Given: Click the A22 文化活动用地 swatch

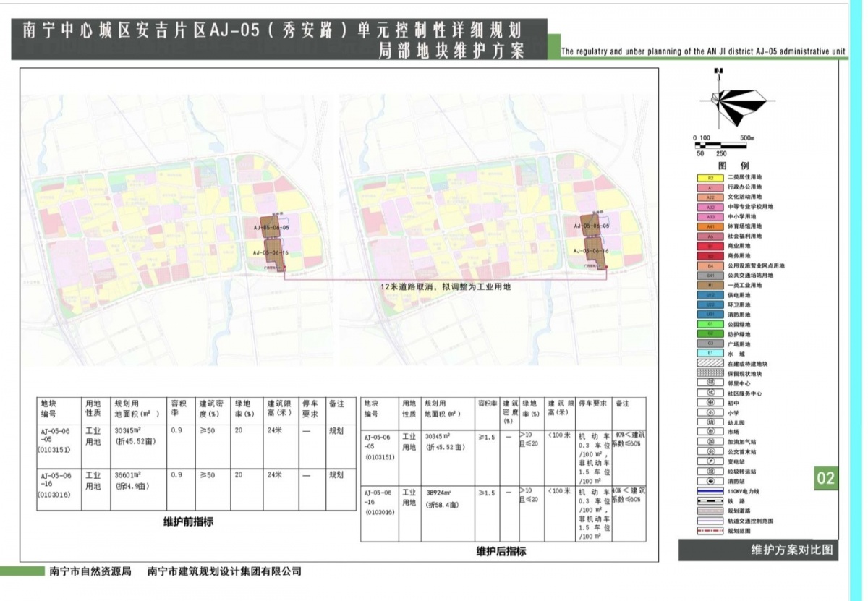Looking at the screenshot, I should click(710, 197).
